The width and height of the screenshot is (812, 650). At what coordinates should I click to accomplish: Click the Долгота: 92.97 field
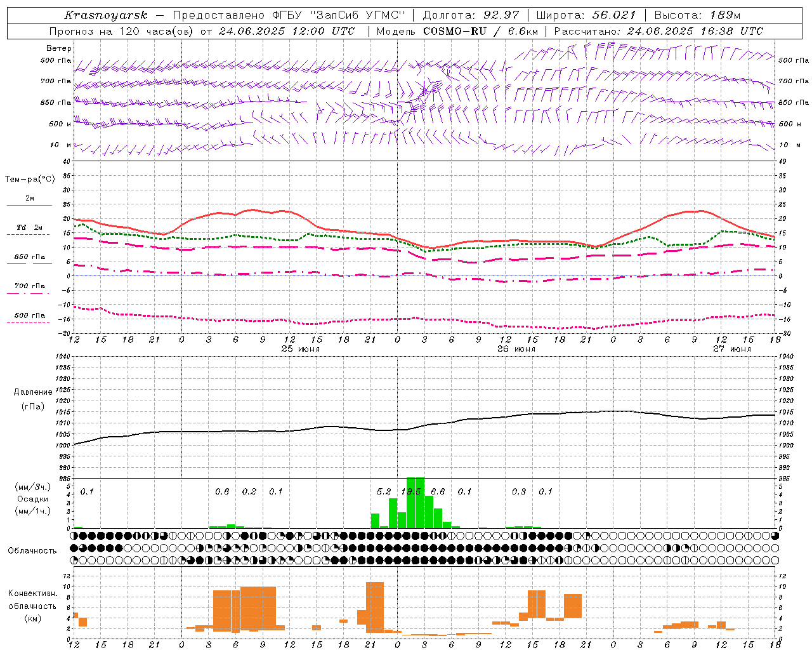click(x=471, y=15)
